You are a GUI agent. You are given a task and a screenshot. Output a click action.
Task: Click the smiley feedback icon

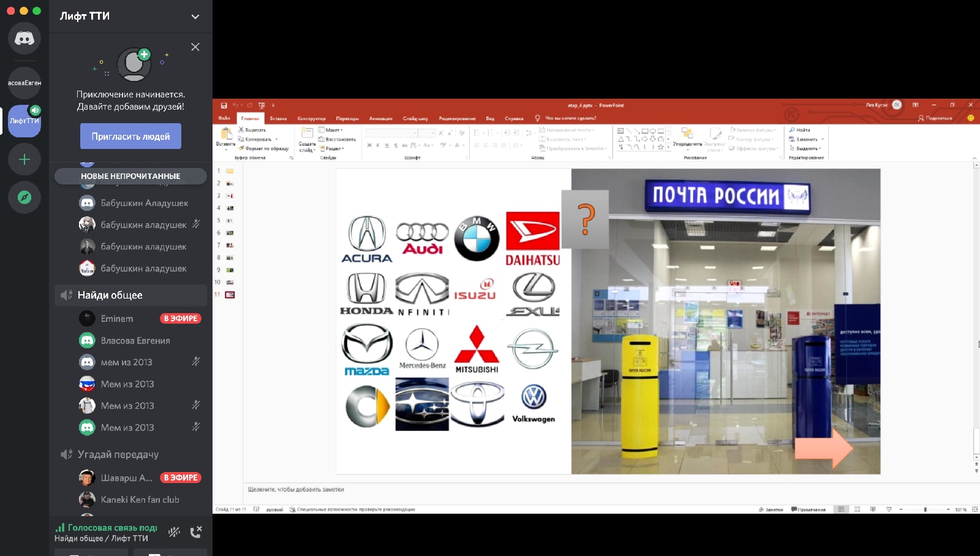[970, 118]
